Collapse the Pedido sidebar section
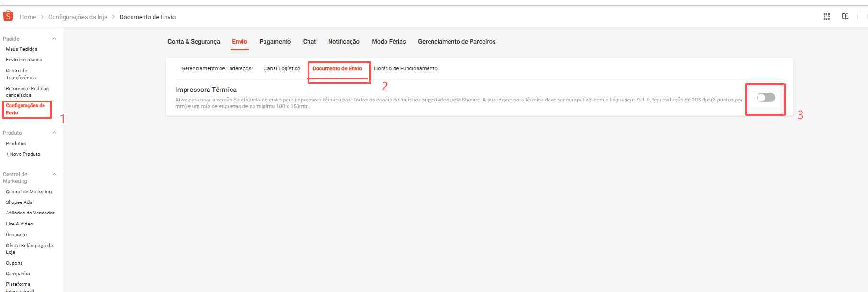Screen dimensions: 868x292 coord(54,39)
